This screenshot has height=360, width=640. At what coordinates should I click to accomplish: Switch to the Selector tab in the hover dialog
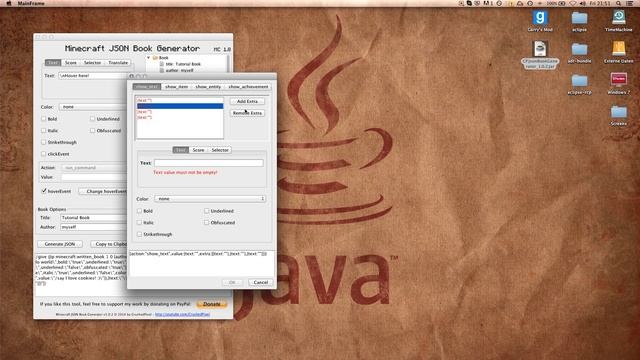click(x=220, y=150)
